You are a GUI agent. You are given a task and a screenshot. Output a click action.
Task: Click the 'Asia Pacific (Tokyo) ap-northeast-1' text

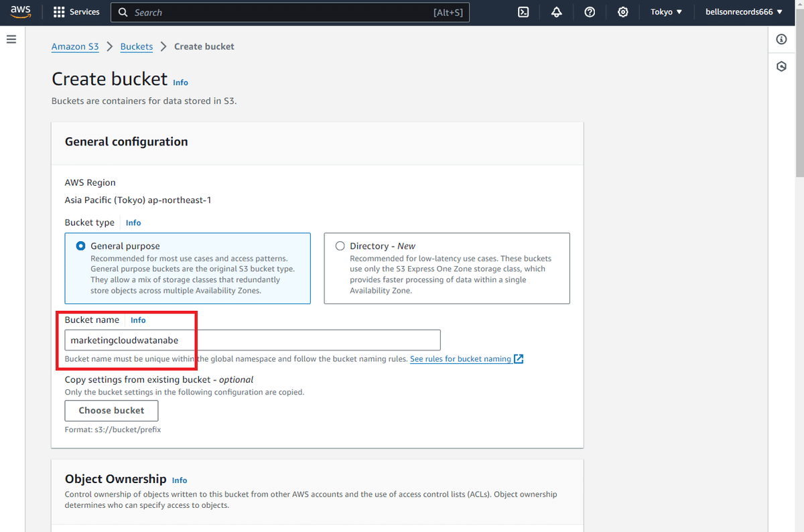click(139, 200)
